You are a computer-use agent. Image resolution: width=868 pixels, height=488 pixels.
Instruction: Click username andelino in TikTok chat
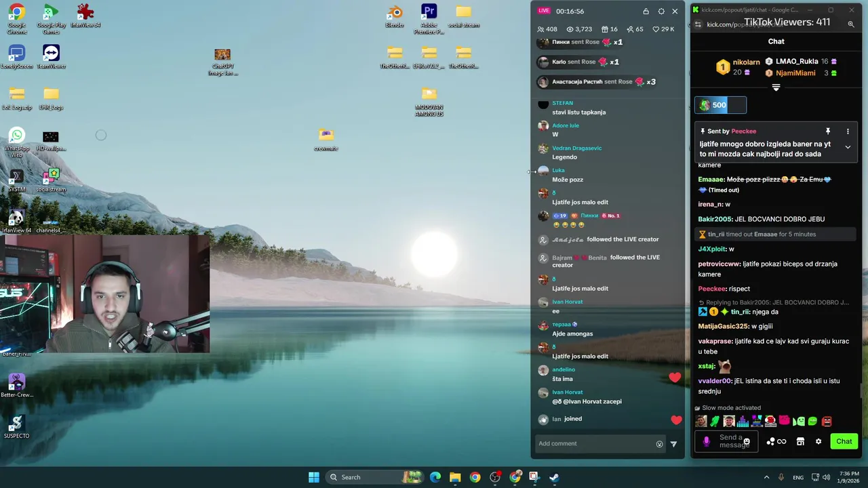coord(564,369)
